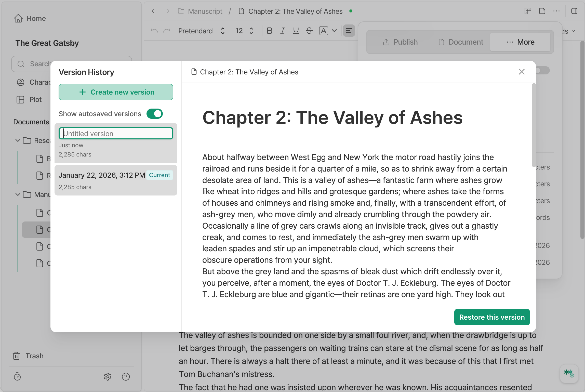This screenshot has width=585, height=392.
Task: Open the Plot board
Action: [x=29, y=100]
